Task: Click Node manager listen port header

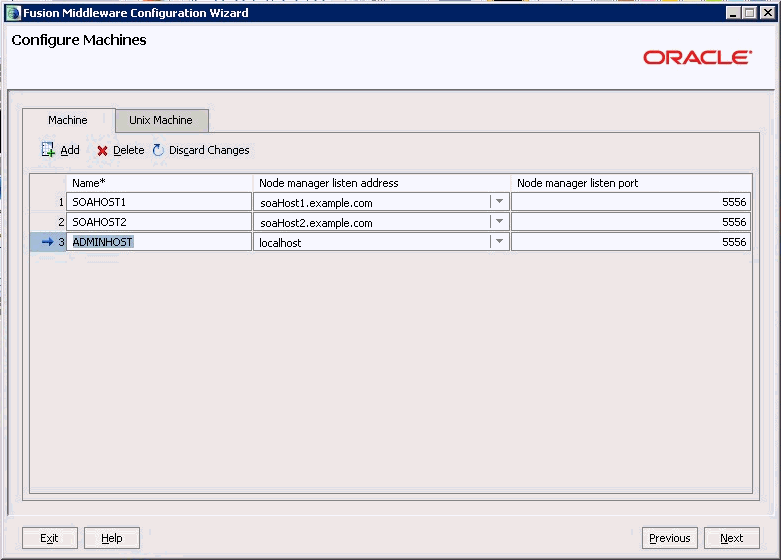Action: (631, 183)
